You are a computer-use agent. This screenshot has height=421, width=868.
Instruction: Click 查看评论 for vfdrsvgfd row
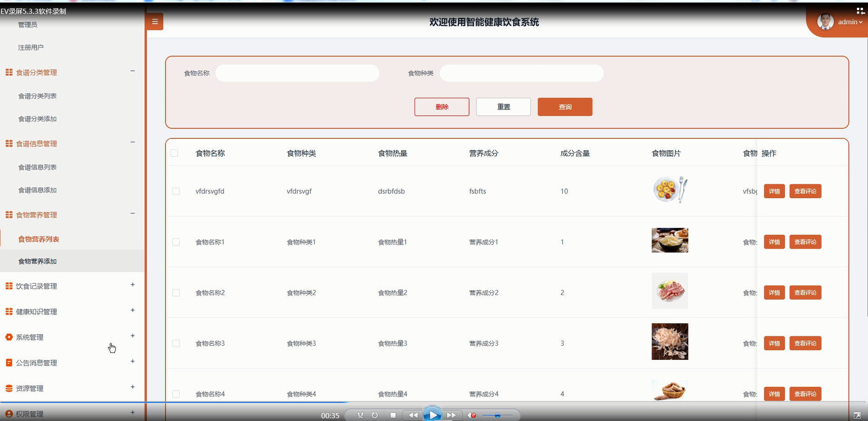[805, 191]
